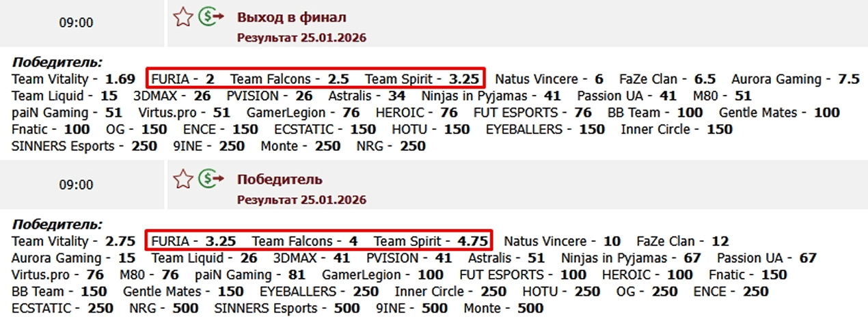This screenshot has height=321, width=868.
Task: Select Team Vitality odds 1.69
Action: coord(120,79)
